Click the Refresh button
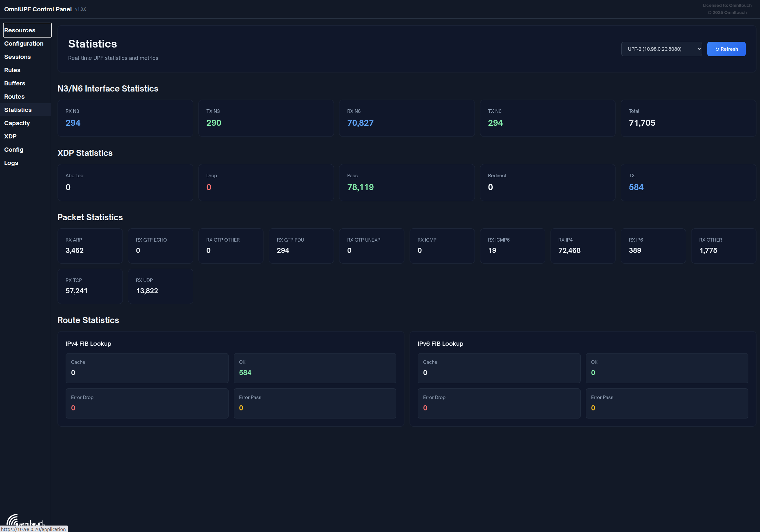Image resolution: width=760 pixels, height=532 pixels. click(726, 49)
